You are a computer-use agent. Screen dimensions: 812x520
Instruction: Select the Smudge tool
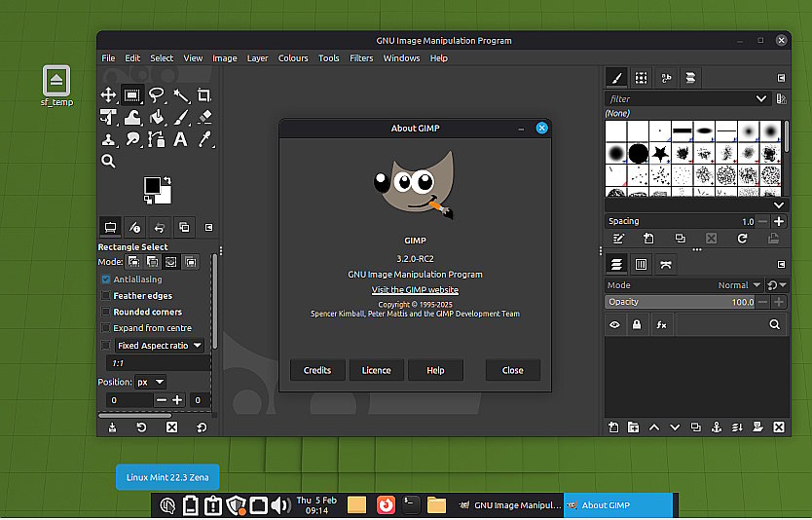point(132,139)
